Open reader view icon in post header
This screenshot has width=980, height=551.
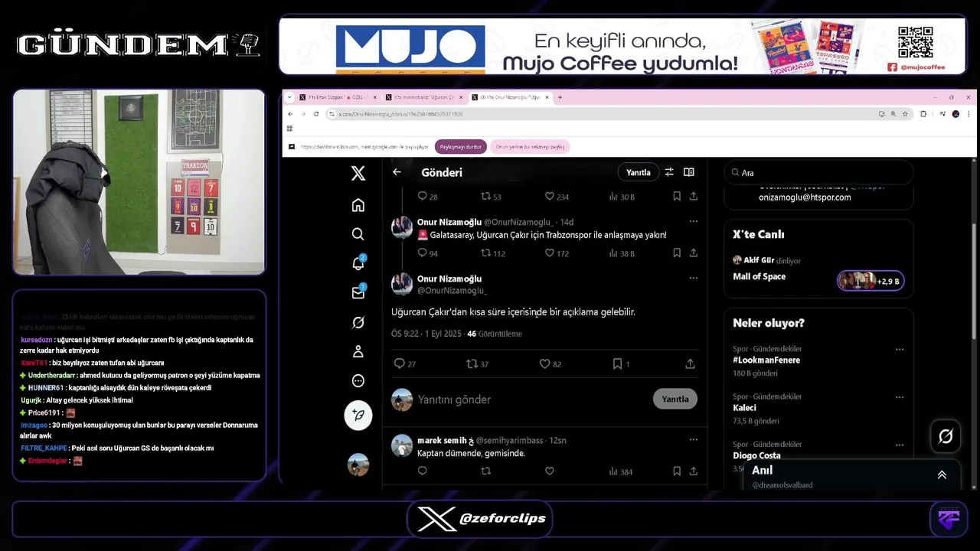point(689,172)
